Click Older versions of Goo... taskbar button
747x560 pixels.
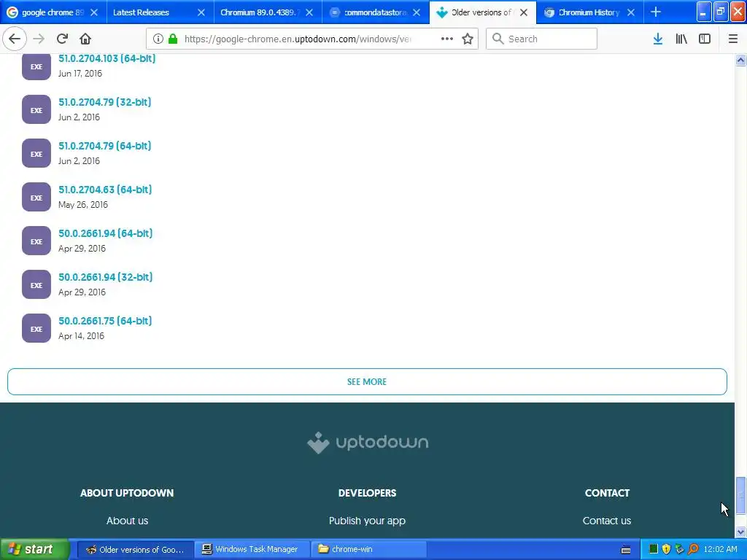click(x=135, y=549)
